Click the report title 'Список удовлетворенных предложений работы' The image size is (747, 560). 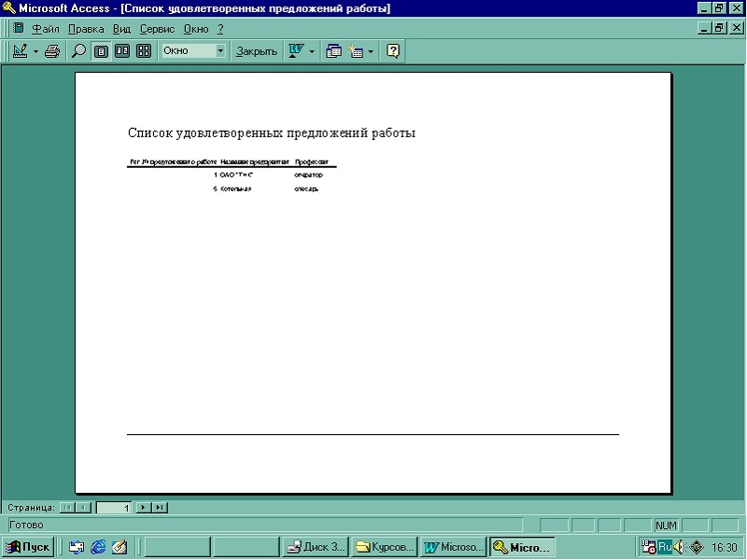coord(272,133)
